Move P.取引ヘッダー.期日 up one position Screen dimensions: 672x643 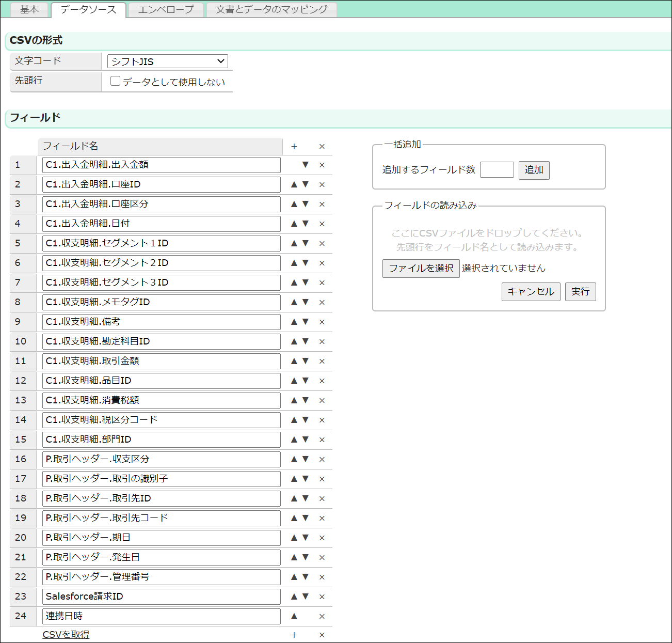[294, 538]
